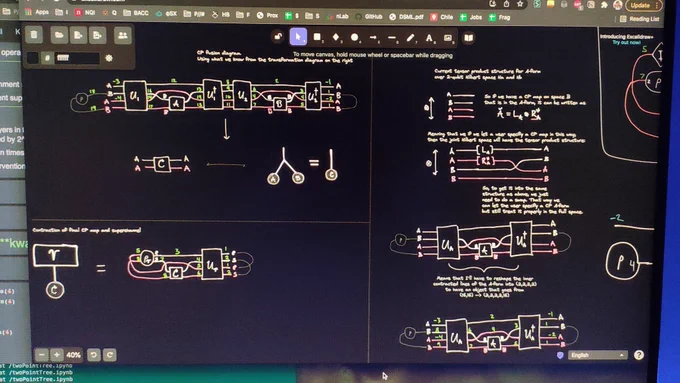680x383 pixels.
Task: Select the diamond shape tool
Action: [336, 37]
